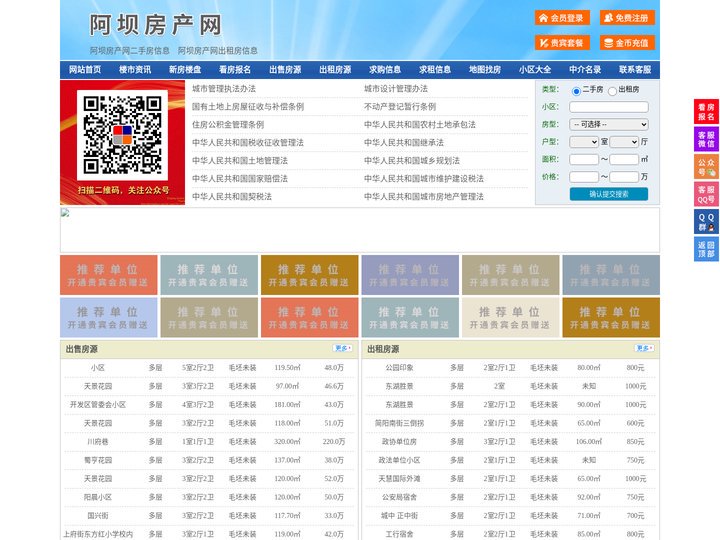
Task: Open 出售房源 navigation item
Action: point(285,70)
